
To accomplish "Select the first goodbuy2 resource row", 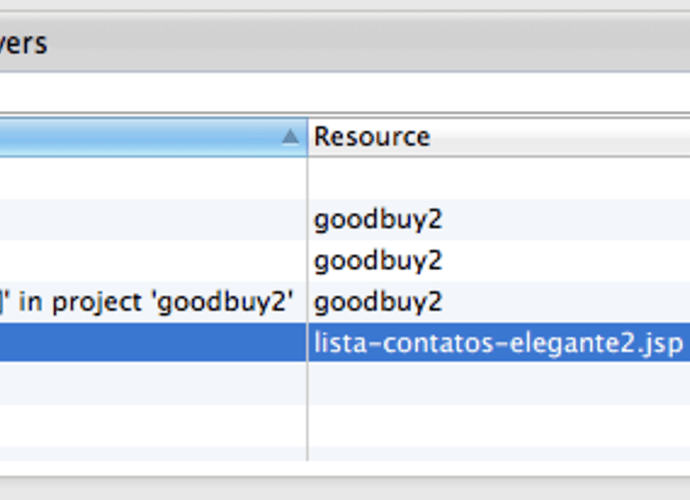I will coord(378,220).
